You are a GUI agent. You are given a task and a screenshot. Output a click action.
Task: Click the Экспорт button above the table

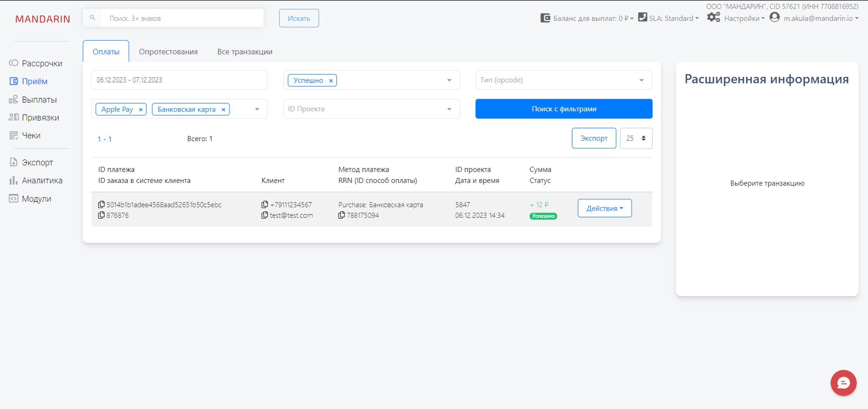coord(593,138)
